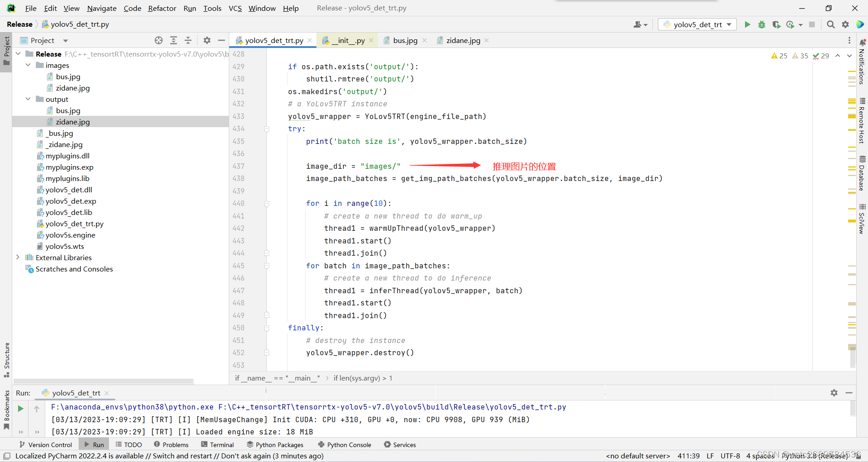This screenshot has height=462, width=868.
Task: Open Run panel settings gear
Action: click(x=834, y=393)
